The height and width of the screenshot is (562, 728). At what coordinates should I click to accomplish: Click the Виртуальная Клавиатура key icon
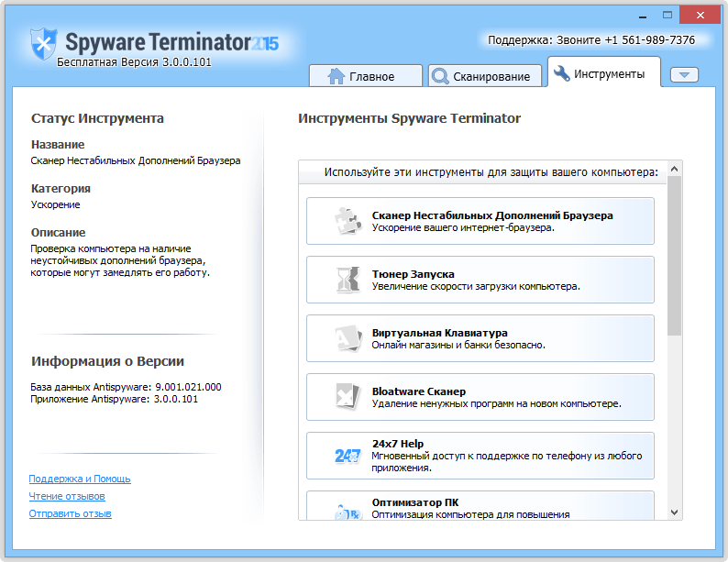pyautogui.click(x=348, y=338)
